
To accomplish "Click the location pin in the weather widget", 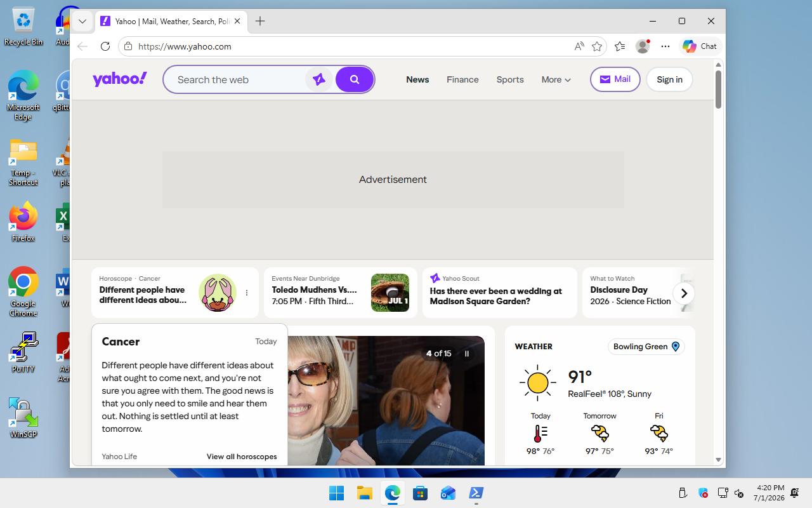I will 676,347.
